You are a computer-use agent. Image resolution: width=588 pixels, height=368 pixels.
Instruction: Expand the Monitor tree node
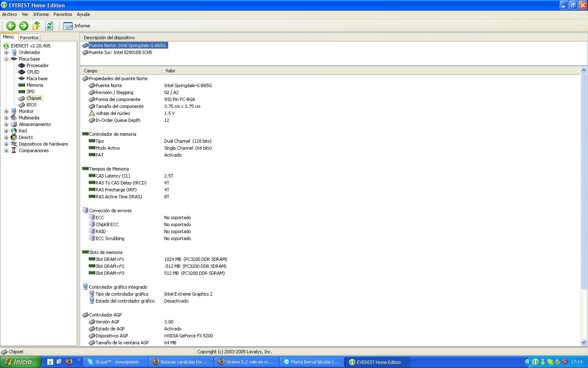pos(6,111)
